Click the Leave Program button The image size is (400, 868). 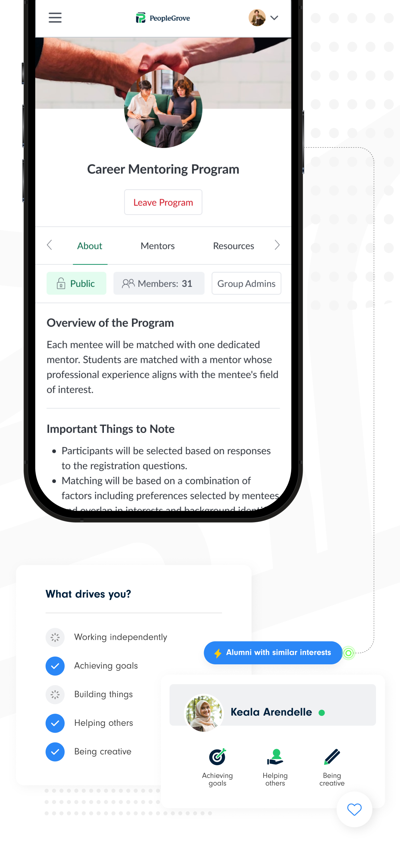click(163, 202)
